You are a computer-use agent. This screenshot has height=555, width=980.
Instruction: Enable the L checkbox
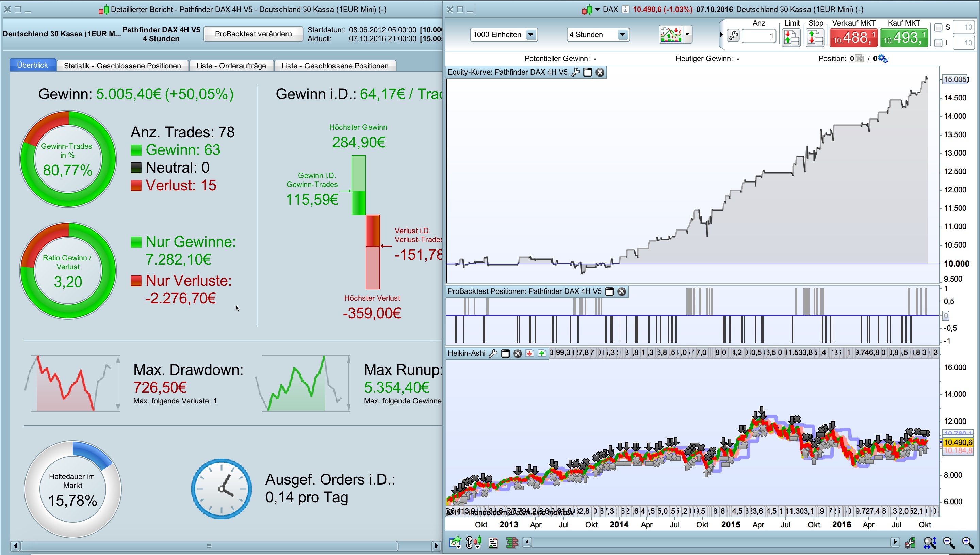(x=938, y=43)
